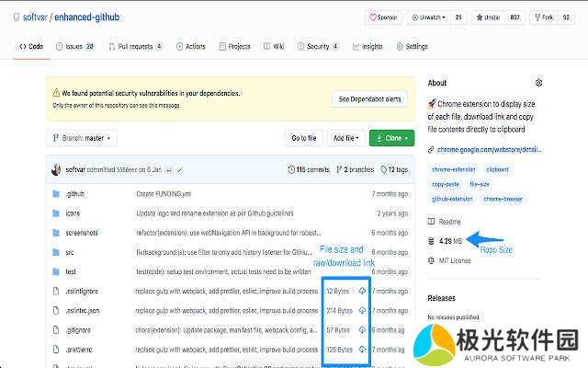
Task: Expand the Branch: master dropdown
Action: 82,138
